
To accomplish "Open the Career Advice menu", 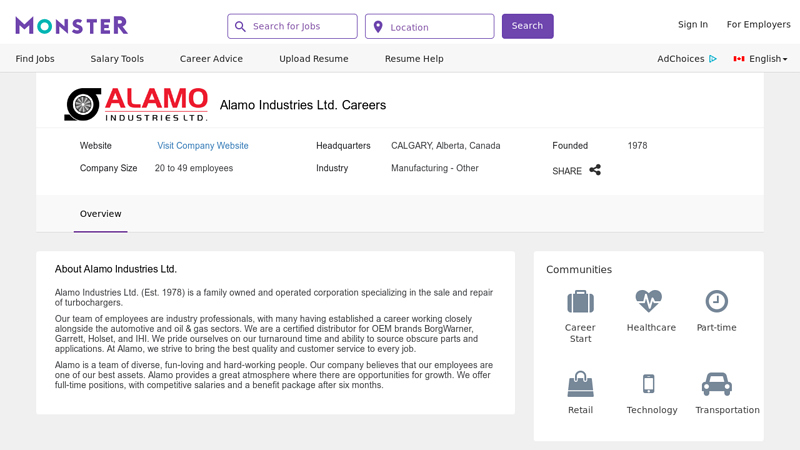I will click(x=211, y=59).
